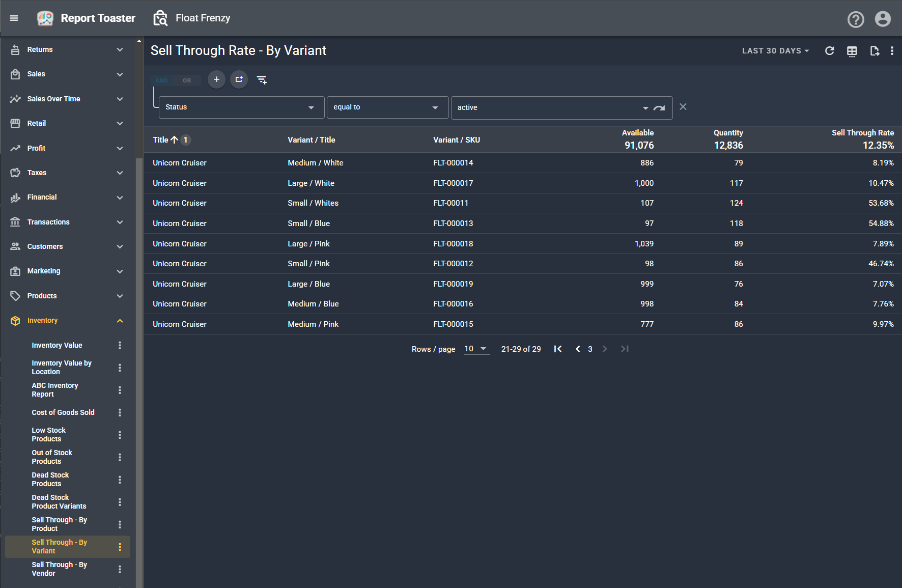The width and height of the screenshot is (902, 588).
Task: Toggle the AND filter operator
Action: coord(162,80)
